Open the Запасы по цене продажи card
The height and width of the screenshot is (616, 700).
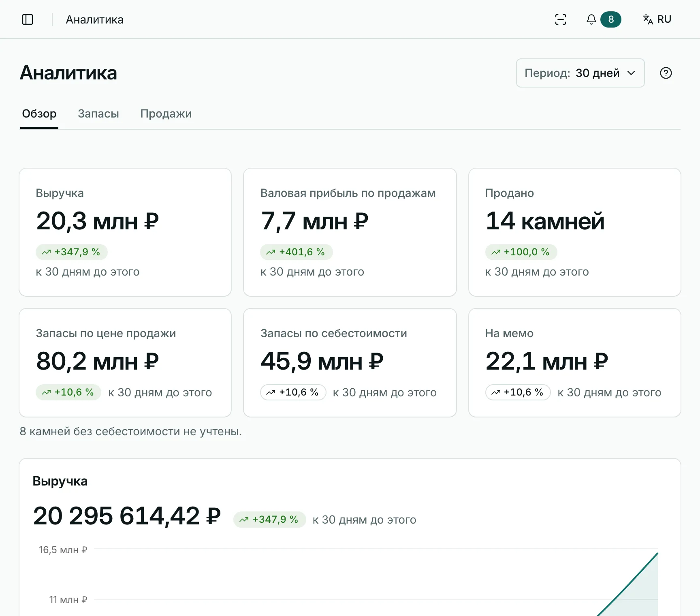(x=125, y=363)
